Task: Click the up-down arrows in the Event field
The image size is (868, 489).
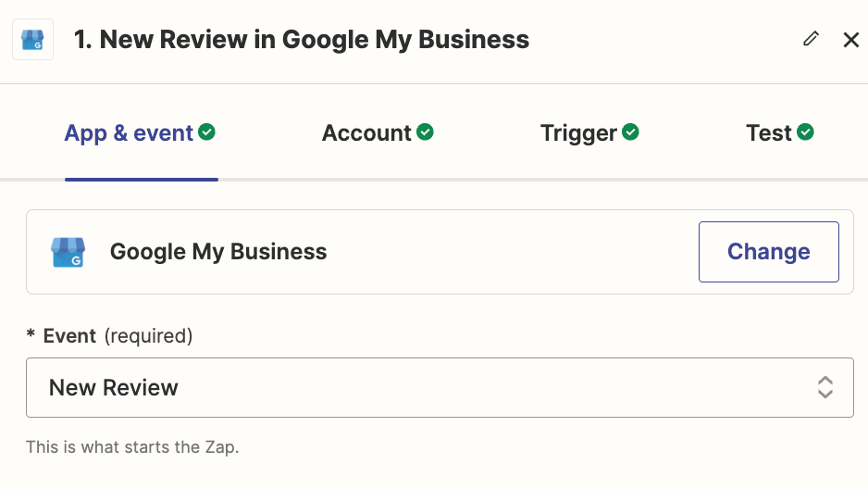Action: click(x=825, y=387)
